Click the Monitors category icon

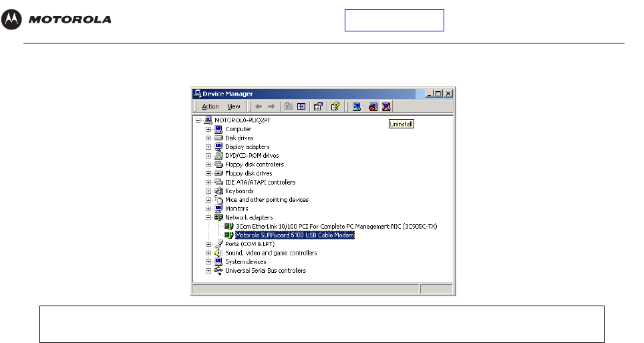219,209
